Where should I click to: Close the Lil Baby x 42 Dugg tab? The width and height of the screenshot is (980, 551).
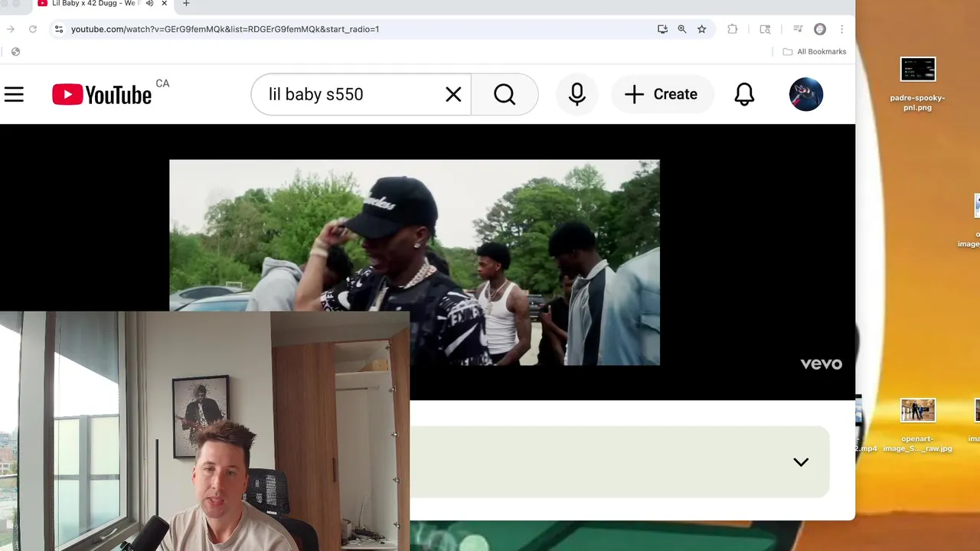(164, 4)
